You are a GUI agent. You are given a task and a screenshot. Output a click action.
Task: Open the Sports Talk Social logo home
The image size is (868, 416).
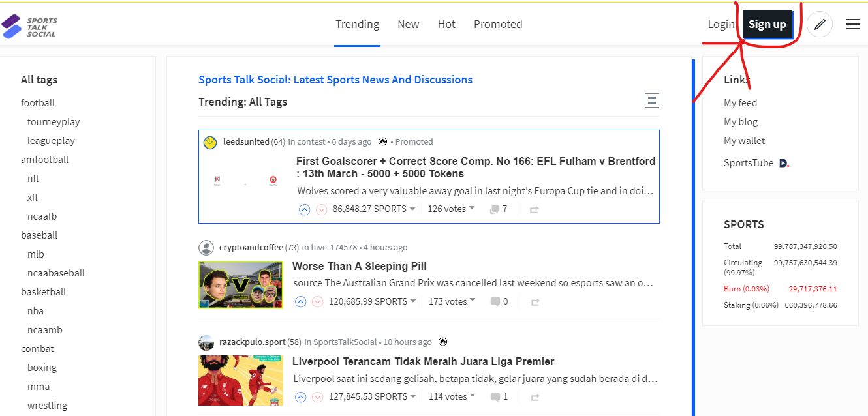pos(30,27)
